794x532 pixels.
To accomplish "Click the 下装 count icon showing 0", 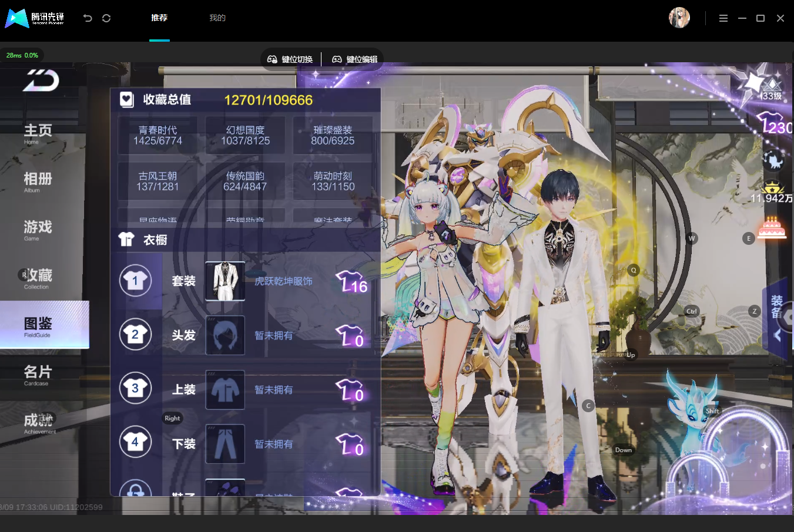I will point(351,445).
